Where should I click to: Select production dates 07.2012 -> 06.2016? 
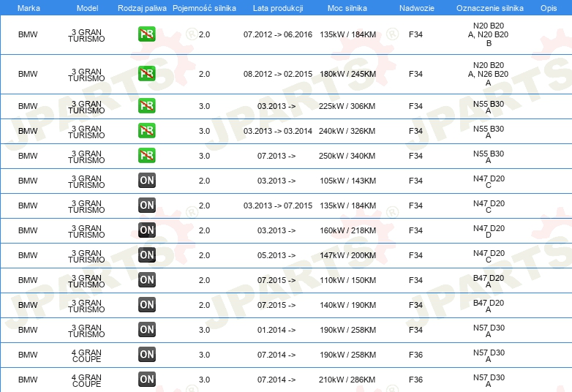click(x=278, y=34)
